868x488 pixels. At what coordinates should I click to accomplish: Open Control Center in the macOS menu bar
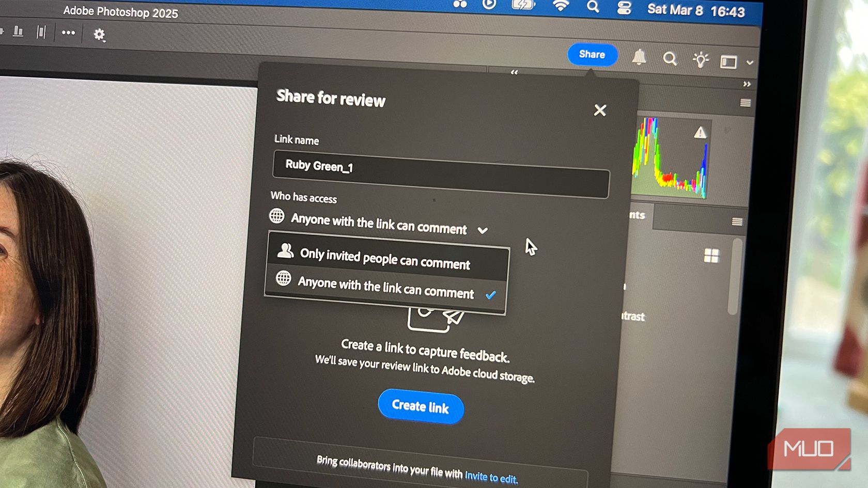(624, 7)
